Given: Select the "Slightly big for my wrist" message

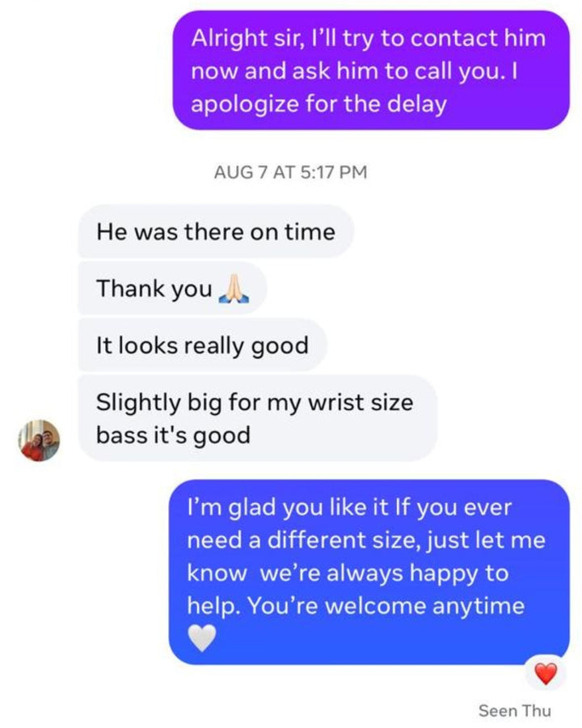Looking at the screenshot, I should pyautogui.click(x=258, y=418).
